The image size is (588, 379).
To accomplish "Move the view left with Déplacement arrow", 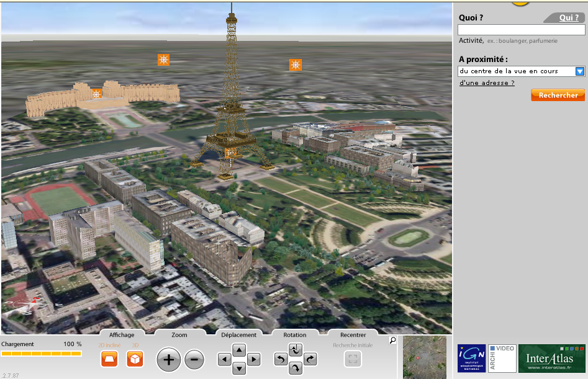I will pyautogui.click(x=224, y=359).
